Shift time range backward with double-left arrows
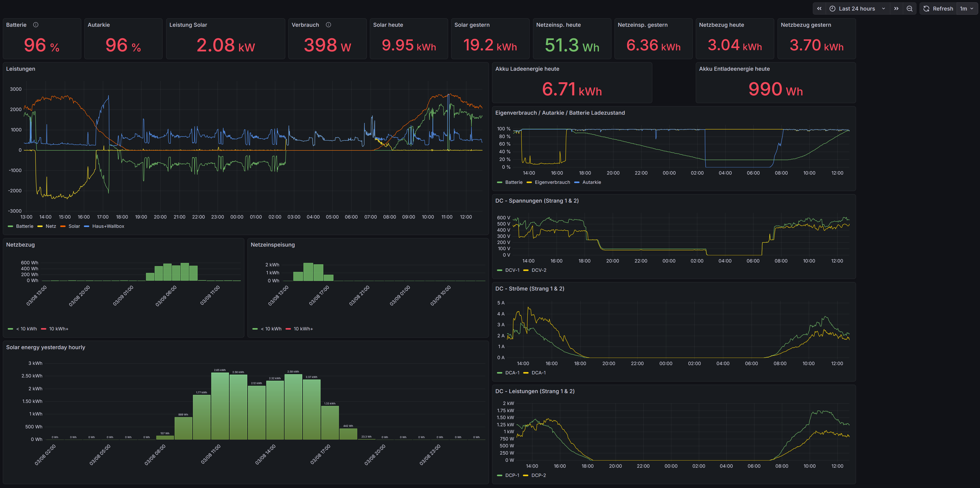The image size is (980, 488). 819,8
